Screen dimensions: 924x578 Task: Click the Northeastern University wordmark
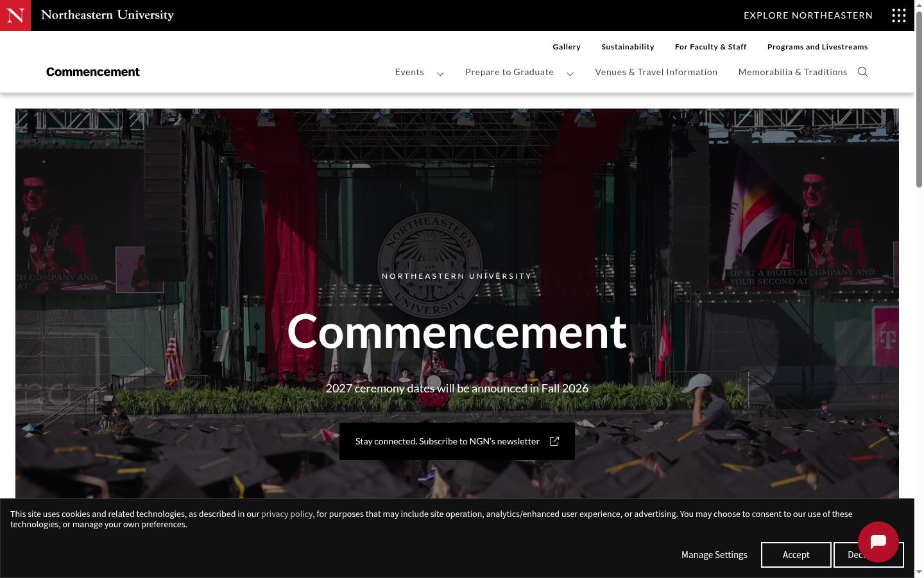click(x=107, y=15)
